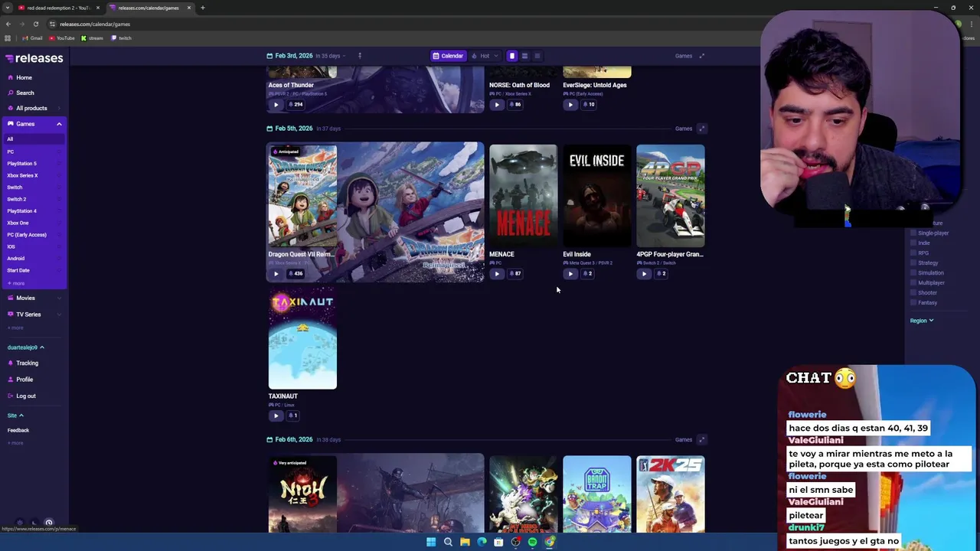Switch to the two-row card view

coord(524,56)
